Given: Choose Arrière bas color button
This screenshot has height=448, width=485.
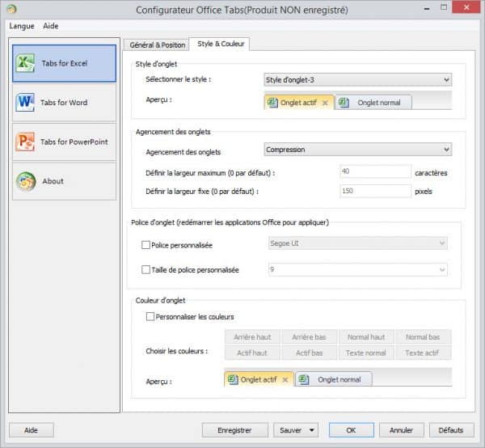Looking at the screenshot, I should 310,337.
